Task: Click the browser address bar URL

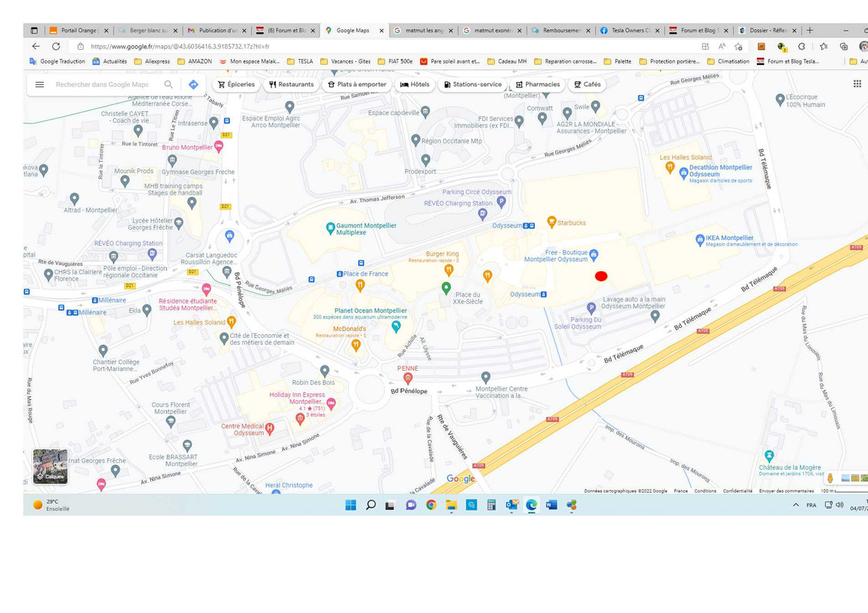Action: (x=180, y=47)
